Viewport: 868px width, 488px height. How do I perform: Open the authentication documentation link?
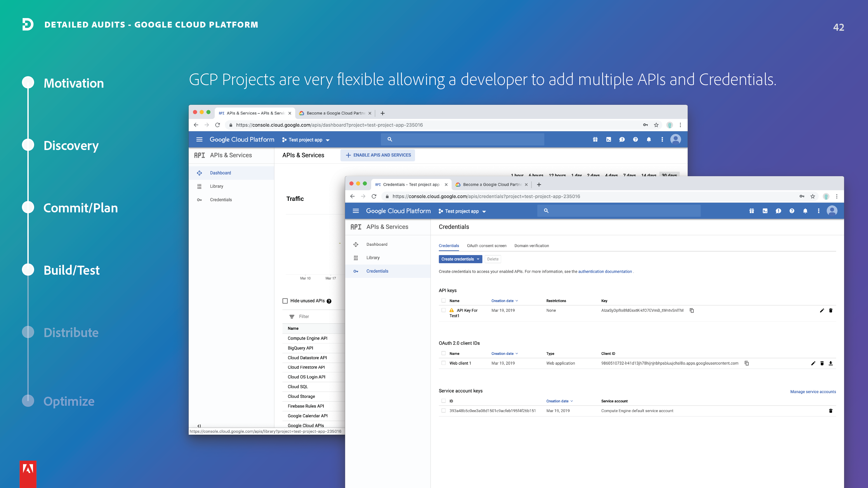click(x=605, y=271)
